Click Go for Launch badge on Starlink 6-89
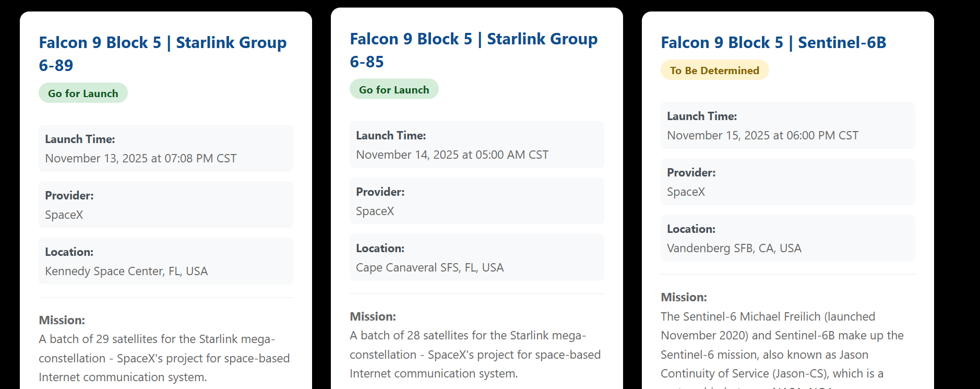 pos(83,93)
